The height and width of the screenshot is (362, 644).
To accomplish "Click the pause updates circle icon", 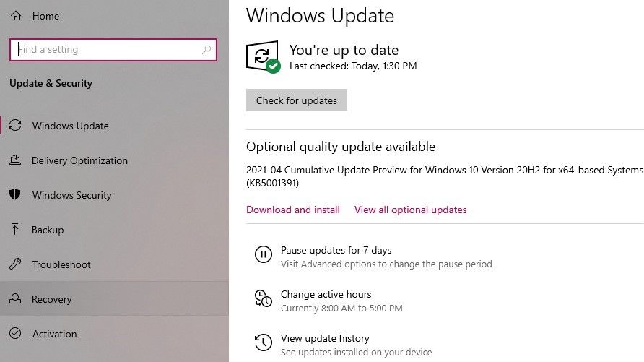I will 264,254.
